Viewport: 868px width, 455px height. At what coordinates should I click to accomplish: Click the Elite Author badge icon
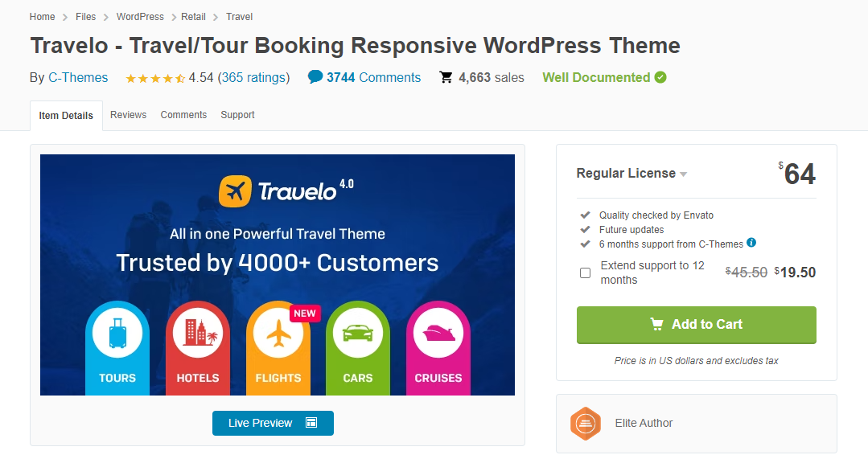586,424
